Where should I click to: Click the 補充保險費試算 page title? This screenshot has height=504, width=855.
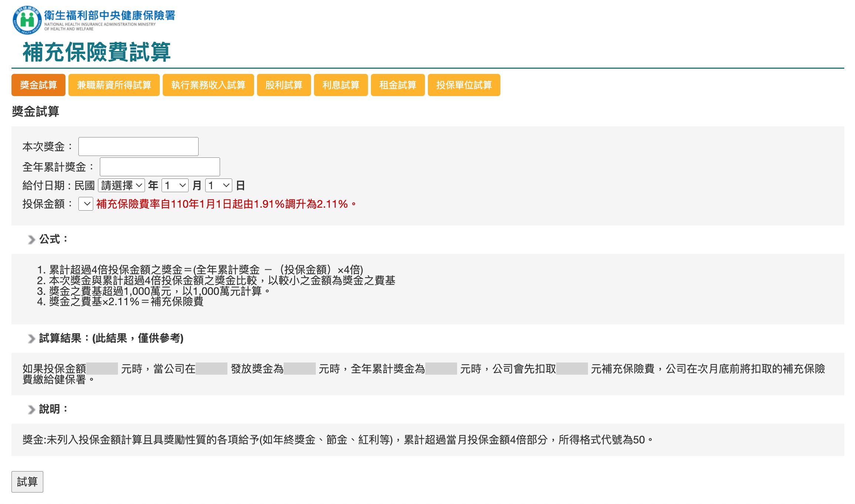97,52
